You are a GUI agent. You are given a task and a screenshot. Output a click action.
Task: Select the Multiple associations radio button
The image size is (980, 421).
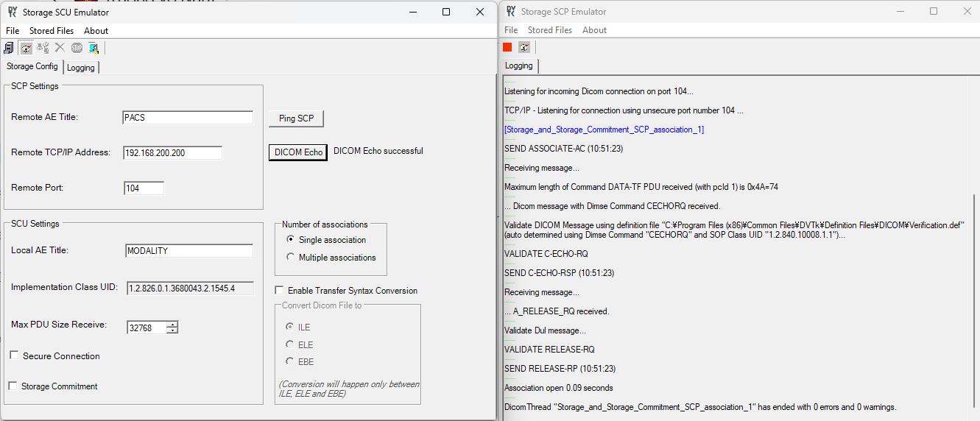(x=291, y=258)
